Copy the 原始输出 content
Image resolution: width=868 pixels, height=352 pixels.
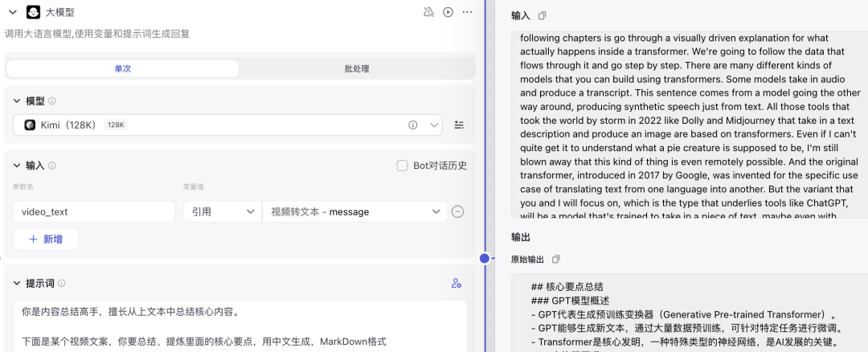click(556, 259)
